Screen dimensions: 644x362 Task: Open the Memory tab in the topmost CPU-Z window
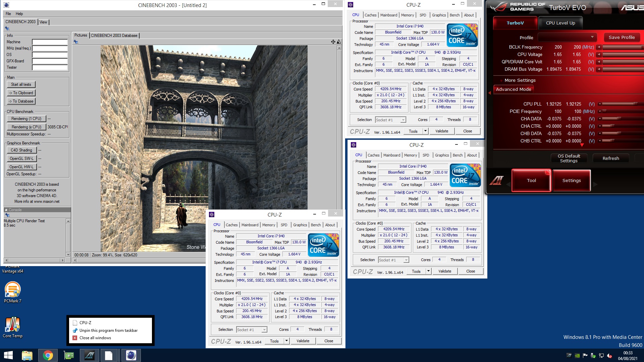point(407,15)
